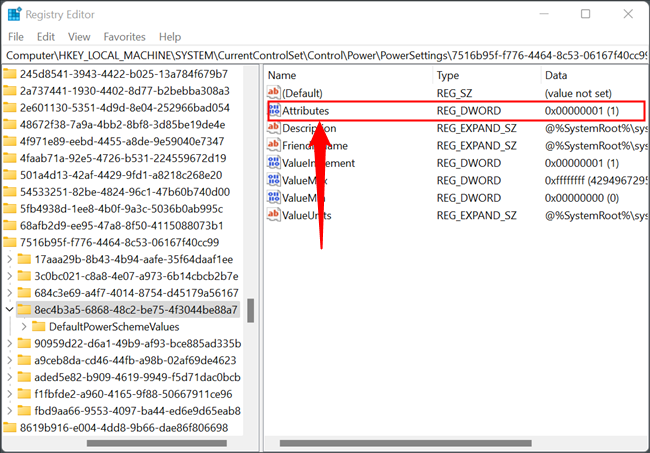
Task: Click the registry path address bar
Action: pos(326,55)
